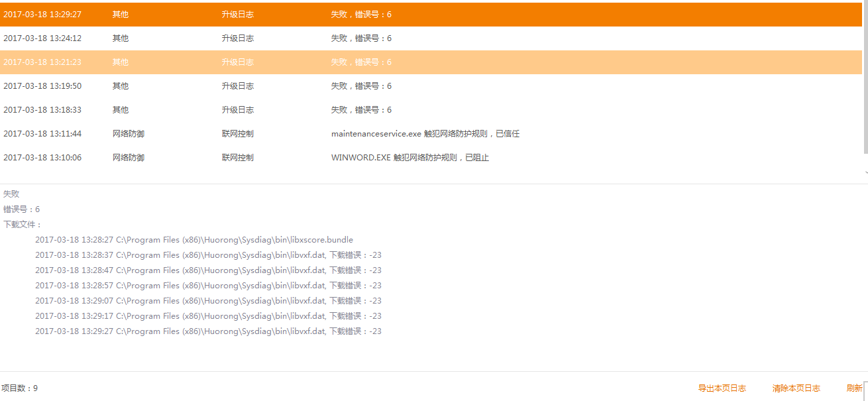
Task: Click 网络防御 cell in the 13:11:44 row
Action: click(x=128, y=134)
